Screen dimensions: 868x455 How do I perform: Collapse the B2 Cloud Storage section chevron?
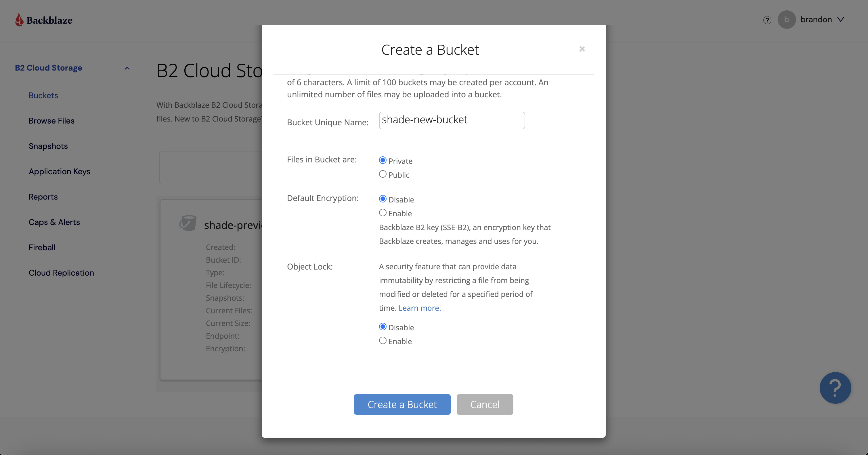point(127,69)
